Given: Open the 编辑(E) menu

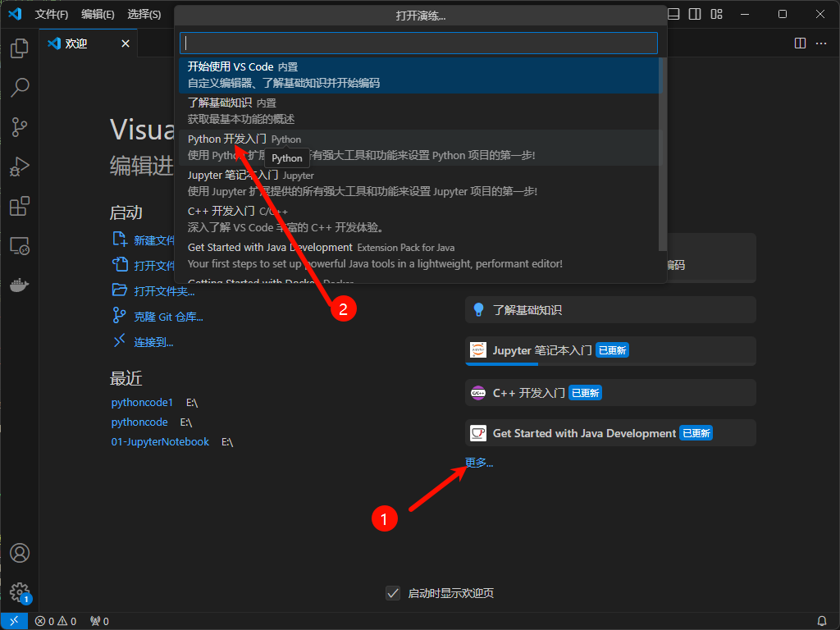Looking at the screenshot, I should click(98, 15).
